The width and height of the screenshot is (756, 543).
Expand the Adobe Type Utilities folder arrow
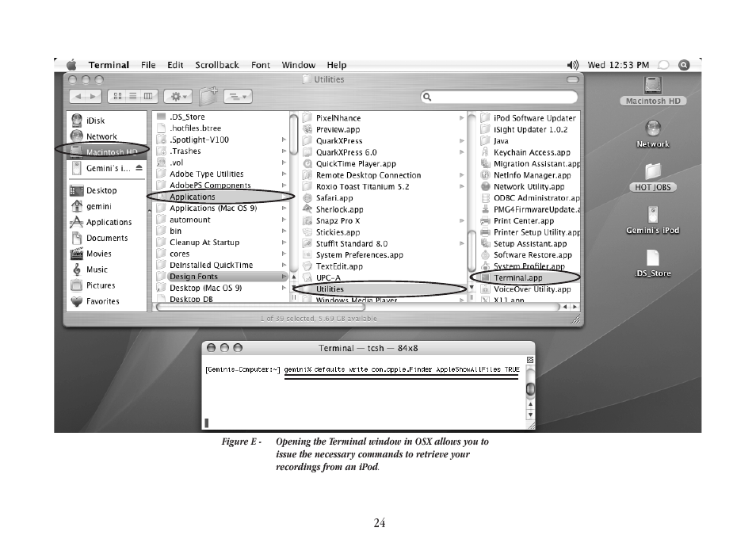click(x=284, y=174)
